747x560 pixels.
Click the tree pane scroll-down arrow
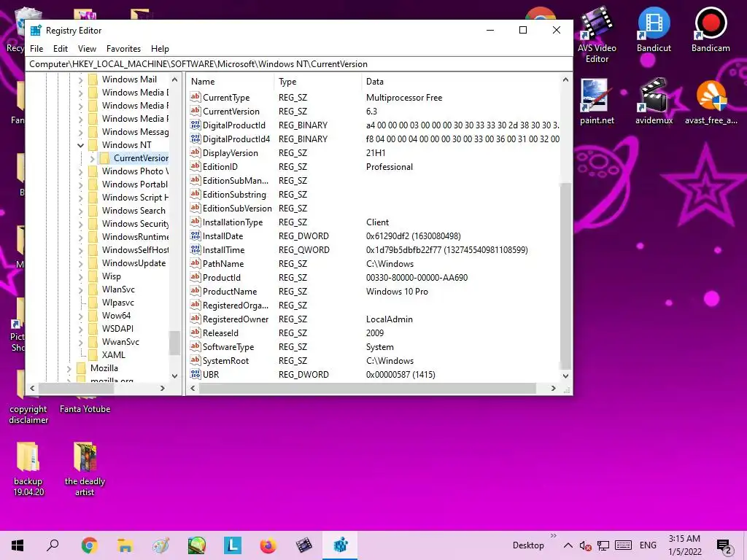pyautogui.click(x=174, y=376)
